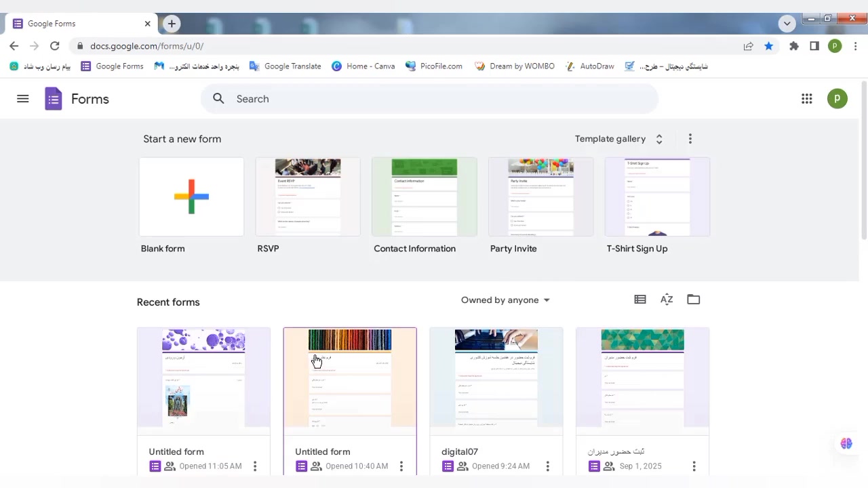
Task: Click the purple Forms logo icon
Action: click(x=54, y=99)
